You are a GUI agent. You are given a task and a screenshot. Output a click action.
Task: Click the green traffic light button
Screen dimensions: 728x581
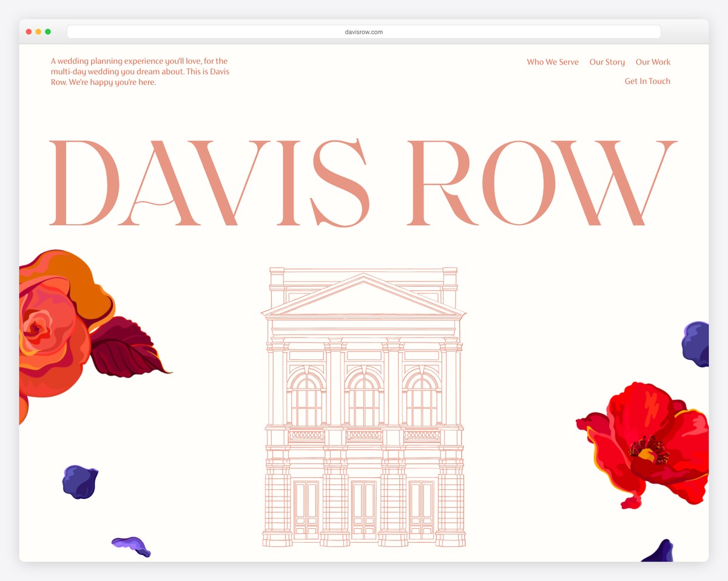click(47, 31)
